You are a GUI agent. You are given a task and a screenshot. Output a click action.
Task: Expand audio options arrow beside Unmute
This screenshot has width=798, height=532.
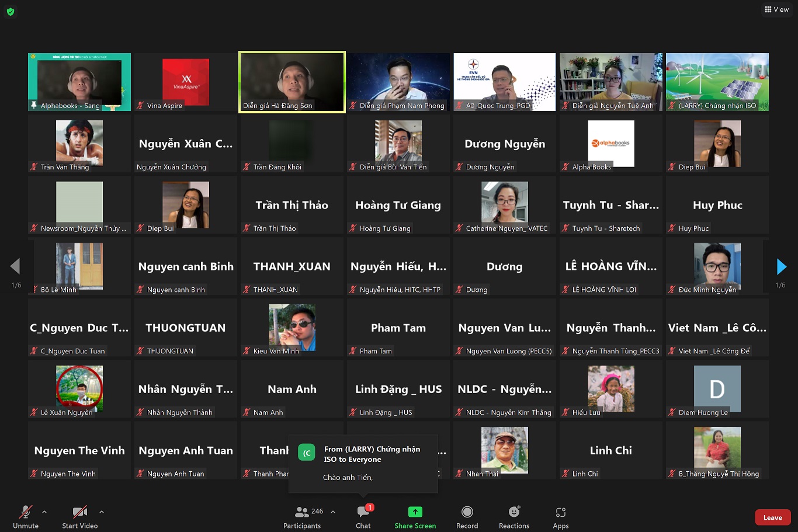[x=44, y=512]
